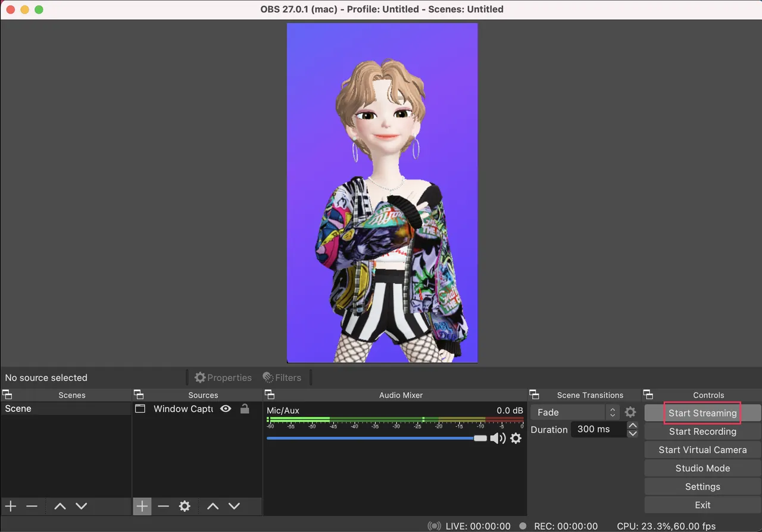Open OBS Settings
Image resolution: width=762 pixels, height=532 pixels.
coord(702,486)
